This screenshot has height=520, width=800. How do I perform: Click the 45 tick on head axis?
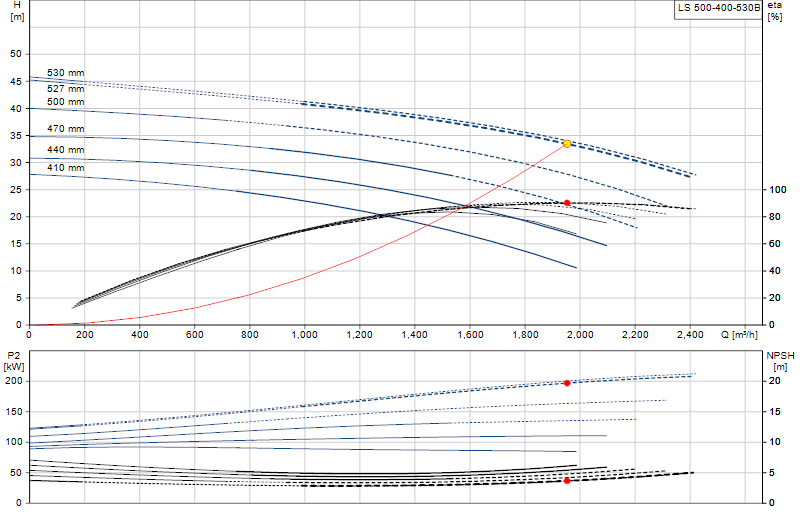(16, 82)
